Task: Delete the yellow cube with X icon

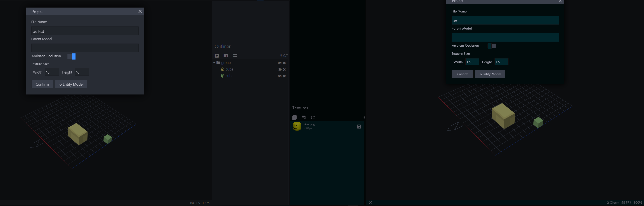Action: tap(285, 69)
